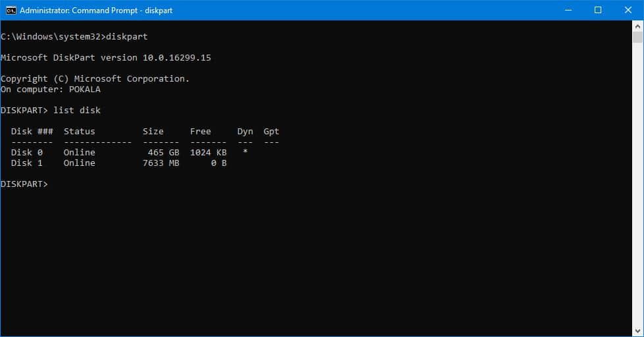Viewport: 644px width, 337px height.
Task: Click the Size column header
Action: pos(153,132)
